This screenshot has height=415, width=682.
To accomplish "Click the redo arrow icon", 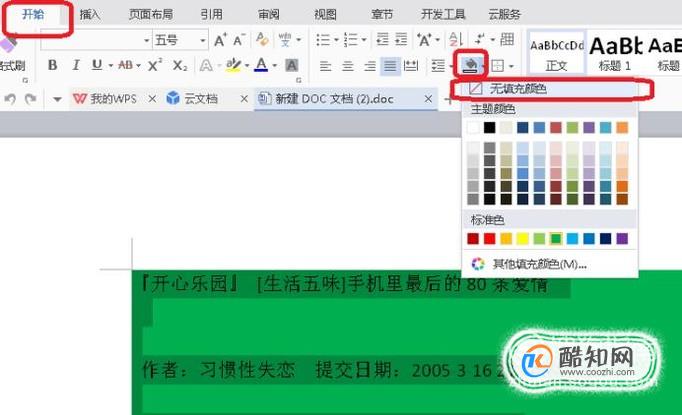I will pyautogui.click(x=30, y=99).
